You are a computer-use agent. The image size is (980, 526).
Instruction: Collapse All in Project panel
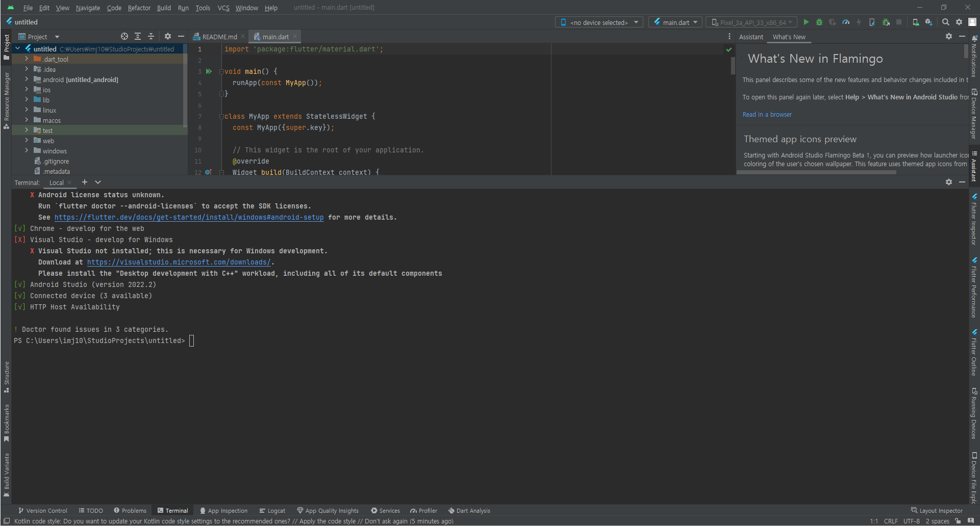[x=151, y=36]
